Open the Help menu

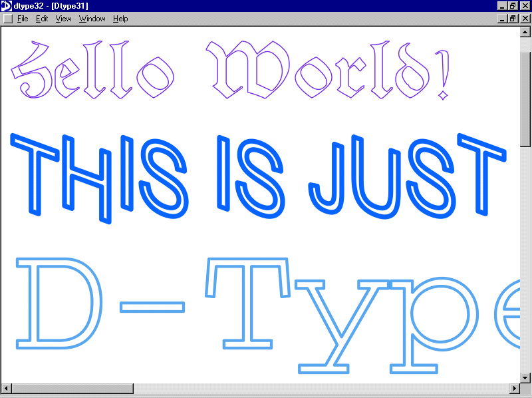[x=120, y=19]
